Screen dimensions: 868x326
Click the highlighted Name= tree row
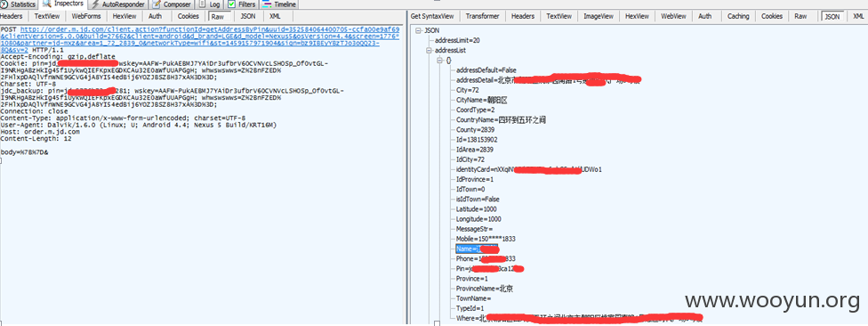click(477, 249)
